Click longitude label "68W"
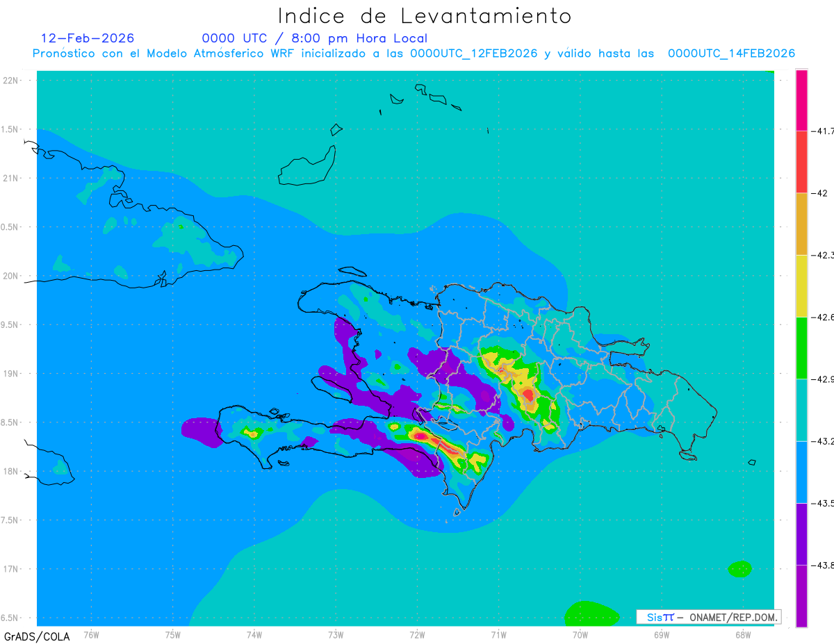 (743, 634)
